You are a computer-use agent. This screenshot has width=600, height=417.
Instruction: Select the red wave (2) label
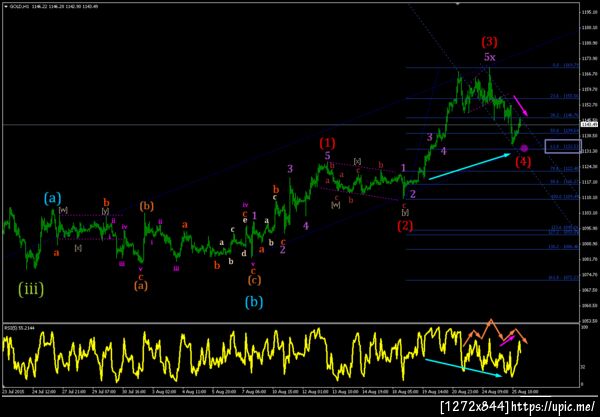[405, 226]
